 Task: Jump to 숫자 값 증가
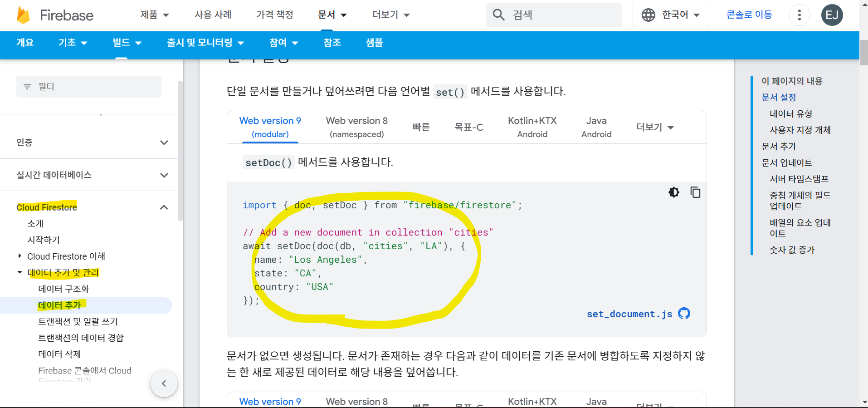click(792, 250)
